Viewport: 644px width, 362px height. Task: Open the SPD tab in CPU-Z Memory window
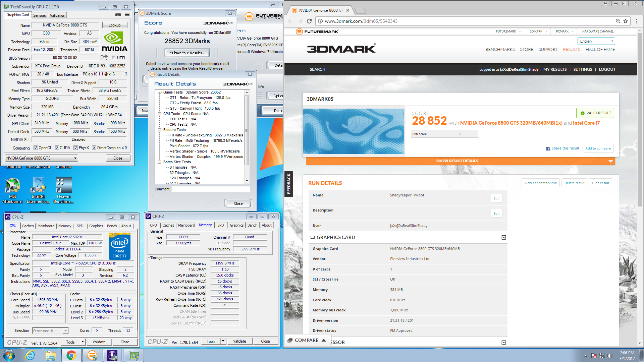point(220,225)
